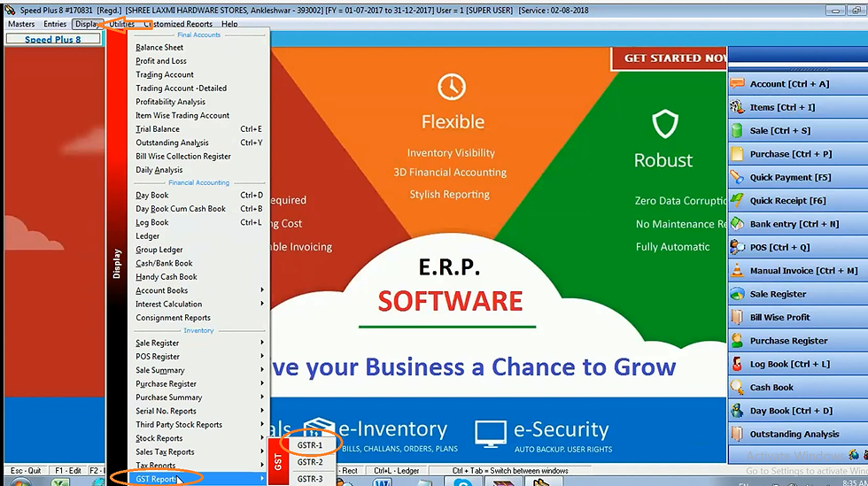Click the green Sale cylinder icon

click(x=737, y=131)
